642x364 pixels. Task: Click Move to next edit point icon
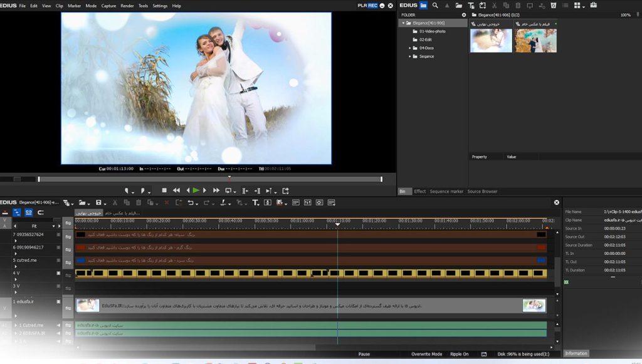tap(257, 190)
